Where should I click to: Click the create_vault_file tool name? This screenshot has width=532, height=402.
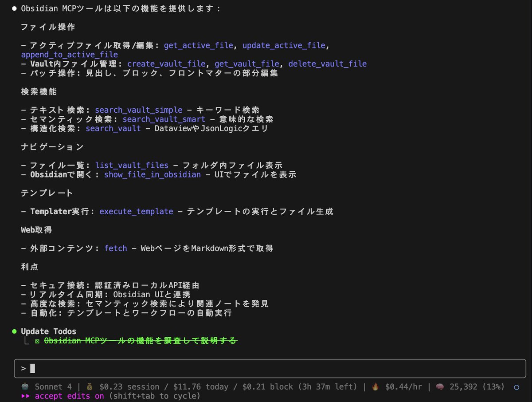click(x=166, y=64)
